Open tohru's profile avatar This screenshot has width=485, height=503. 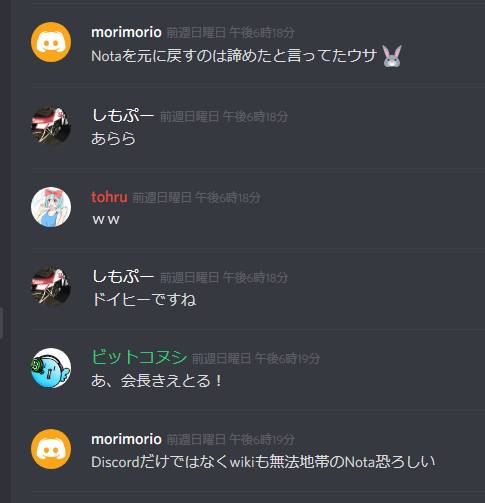51,207
